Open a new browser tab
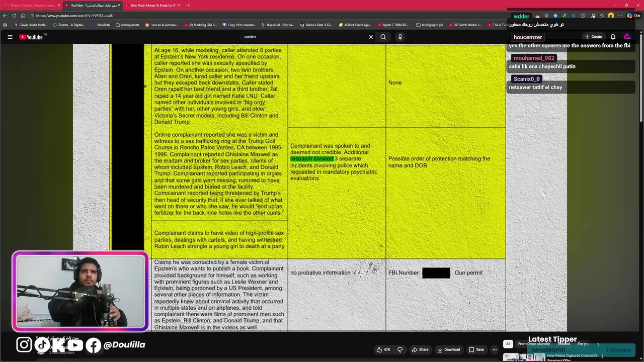Image resolution: width=644 pixels, height=362 pixels. (x=188, y=5)
